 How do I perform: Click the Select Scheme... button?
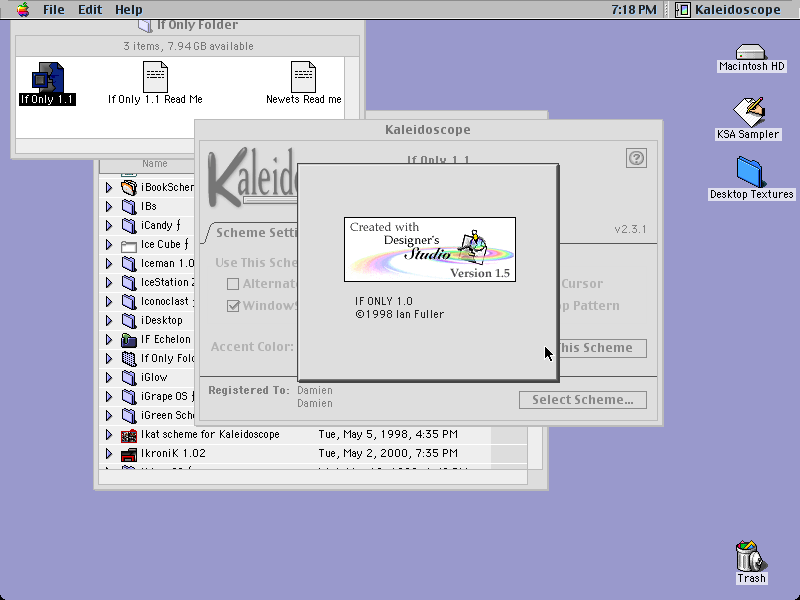(x=583, y=400)
